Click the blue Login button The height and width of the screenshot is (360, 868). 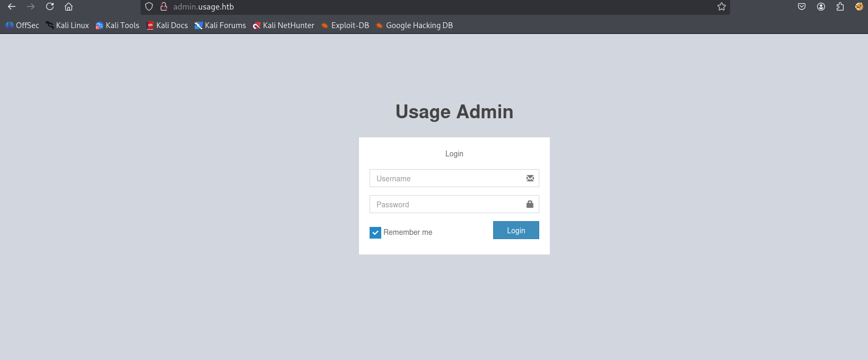click(x=516, y=230)
